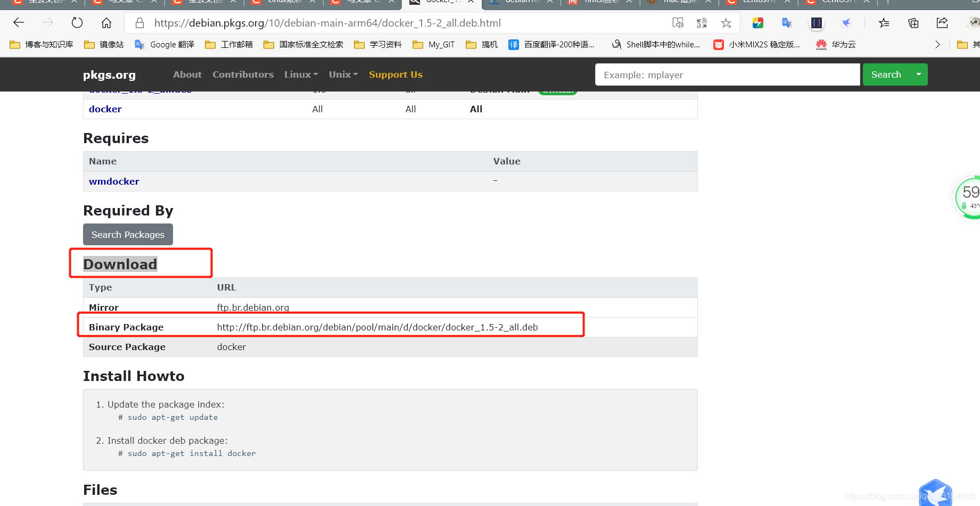Click the floating temperature gauge showing 59
Screen dimensions: 980x506
[968, 197]
